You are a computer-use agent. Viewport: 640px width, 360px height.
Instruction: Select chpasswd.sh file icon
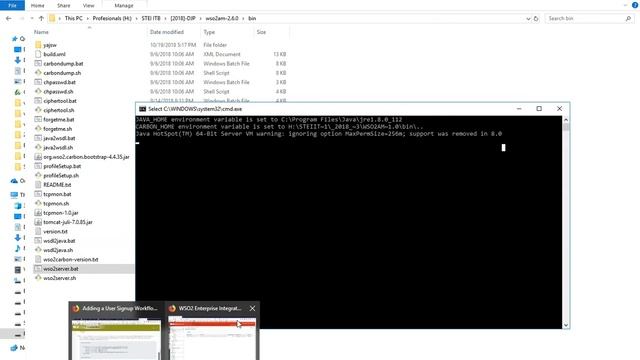click(38, 91)
